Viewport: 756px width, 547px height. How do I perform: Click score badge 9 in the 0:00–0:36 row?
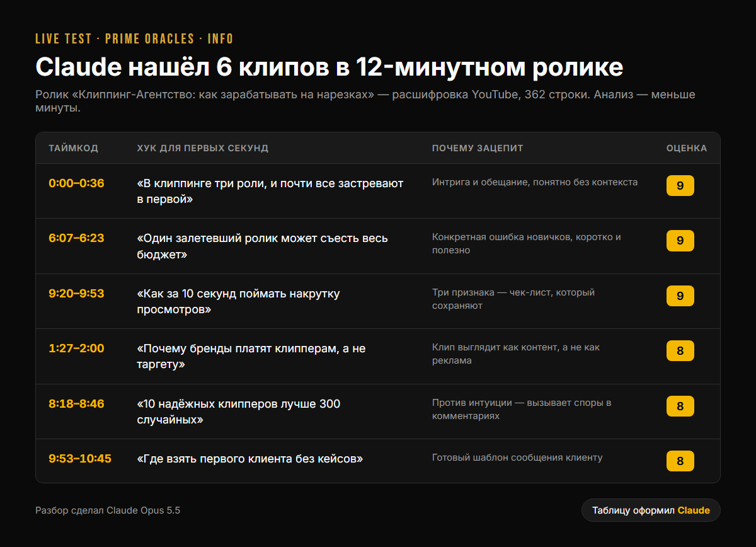(x=680, y=186)
